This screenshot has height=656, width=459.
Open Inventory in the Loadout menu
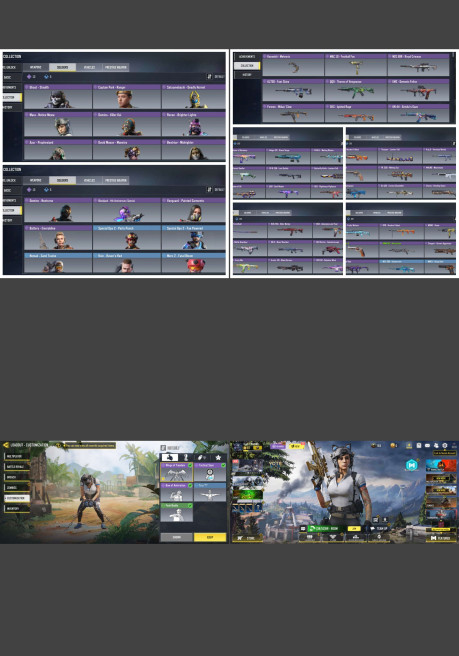(15, 509)
